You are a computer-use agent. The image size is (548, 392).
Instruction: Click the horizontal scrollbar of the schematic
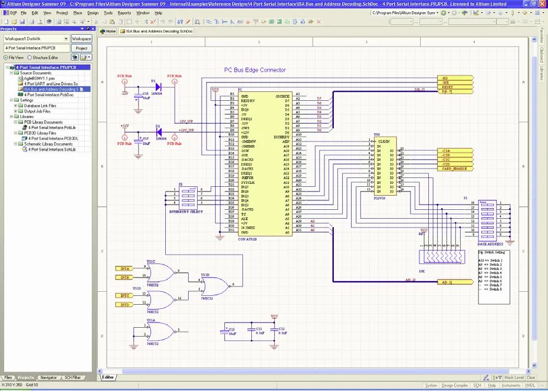pos(314,371)
